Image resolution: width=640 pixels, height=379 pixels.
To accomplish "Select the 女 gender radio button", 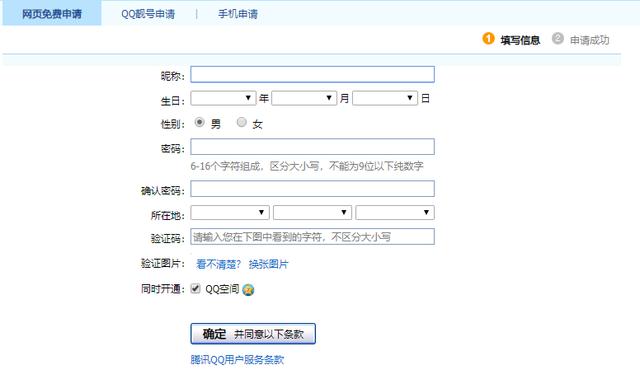I will pos(242,122).
